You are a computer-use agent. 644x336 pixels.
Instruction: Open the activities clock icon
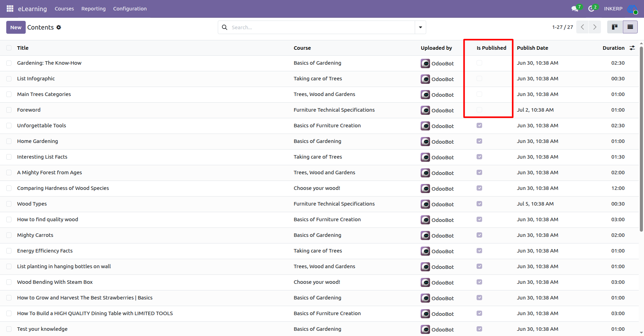pyautogui.click(x=591, y=9)
